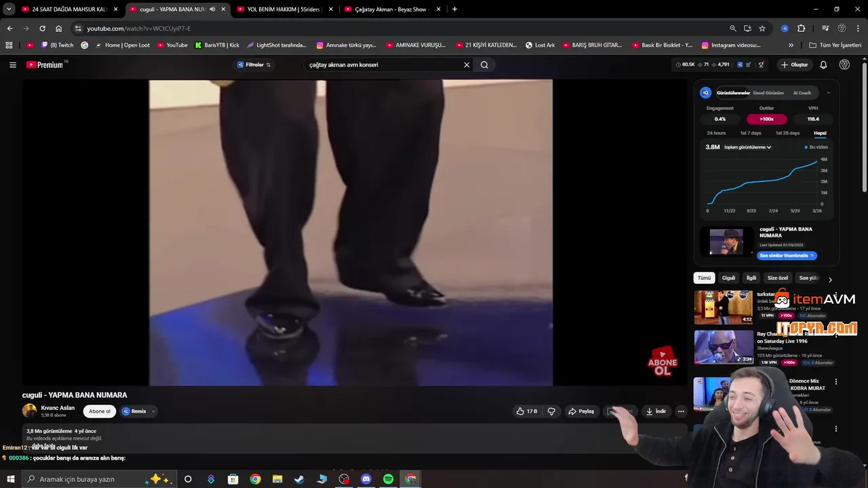Click See similar thumbnails button
This screenshot has width=868, height=488.
787,256
